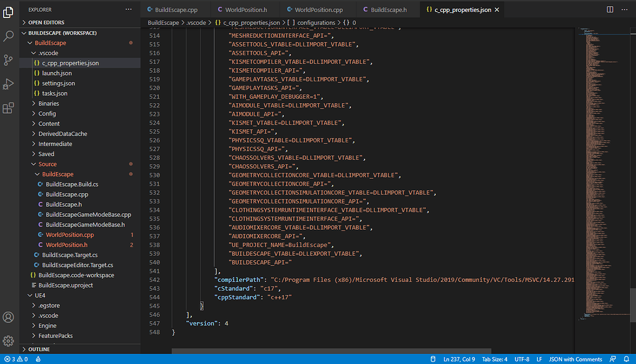Open Explorer more actions ellipsis menu
Viewport: 636px width, 364px height.
pos(129,9)
